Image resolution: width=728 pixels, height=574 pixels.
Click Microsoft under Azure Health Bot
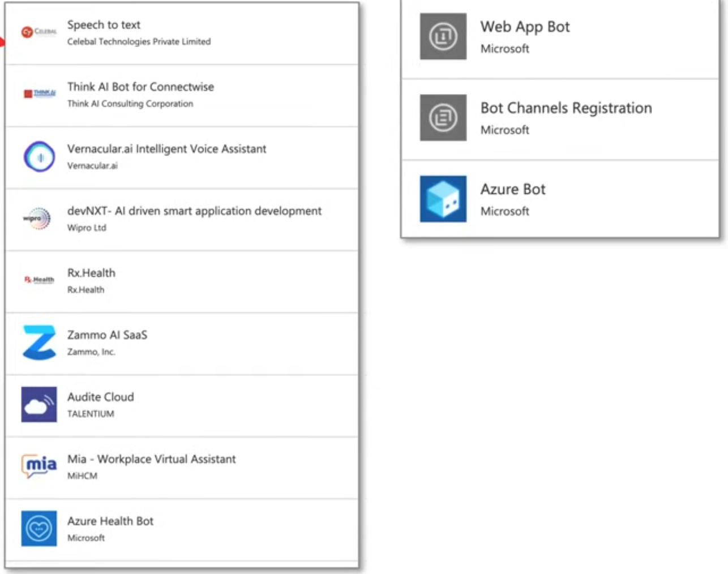(86, 538)
